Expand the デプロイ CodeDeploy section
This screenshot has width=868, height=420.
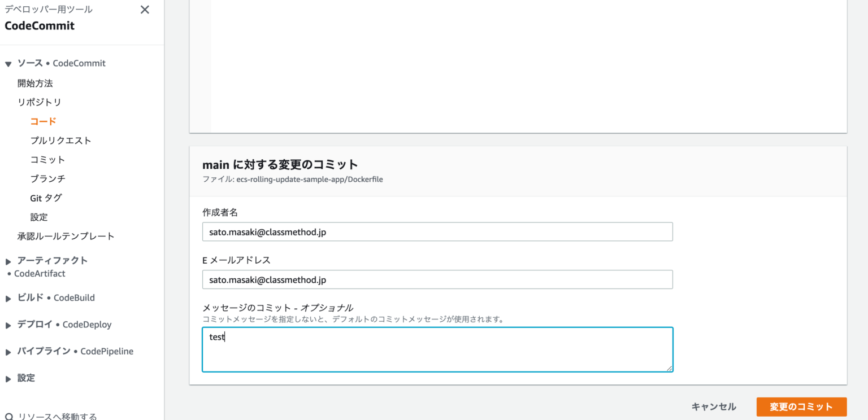[x=8, y=325]
